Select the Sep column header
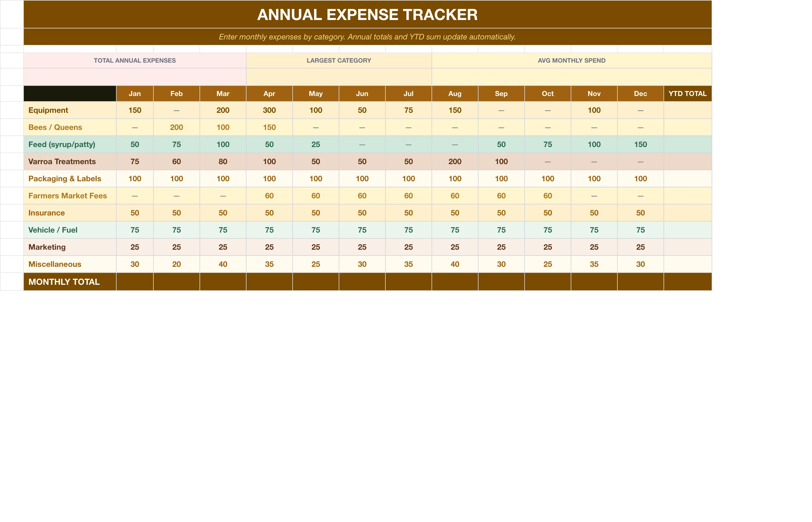Image resolution: width=812 pixels, height=522 pixels. (501, 94)
